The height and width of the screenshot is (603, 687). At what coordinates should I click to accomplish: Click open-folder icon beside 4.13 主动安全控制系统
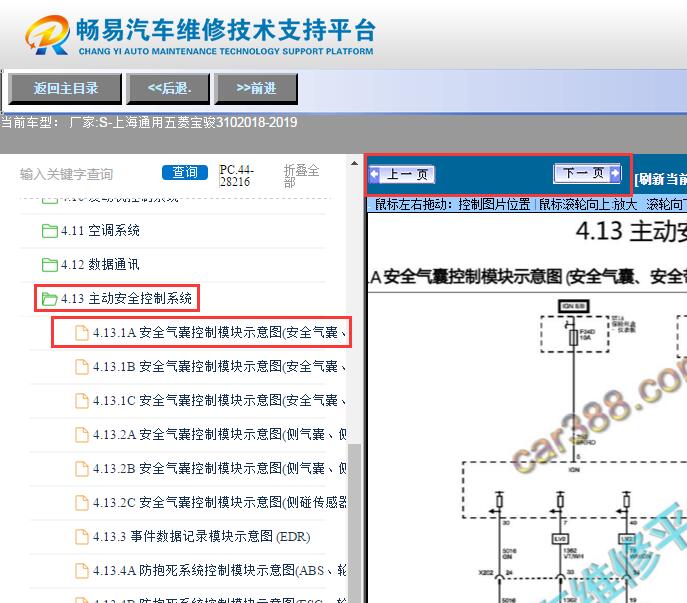tap(50, 299)
